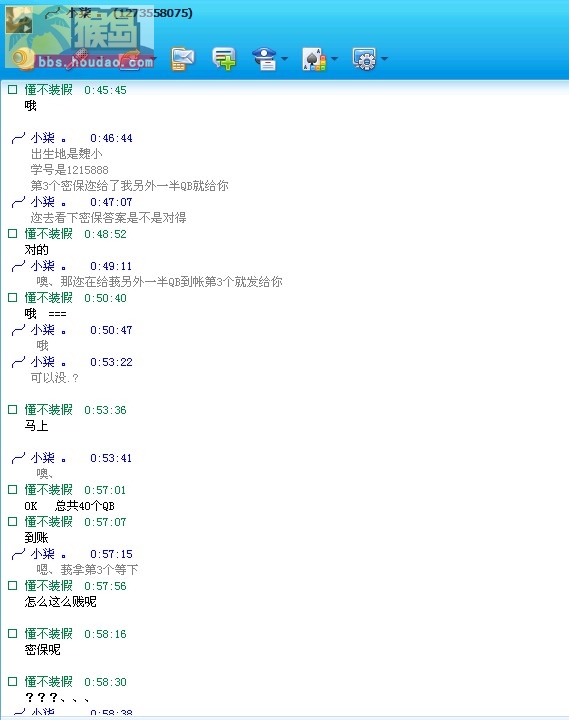Viewport: 569px width, 720px height.
Task: Click the message 您去看下密保答案是不是对得
Action: (108, 218)
